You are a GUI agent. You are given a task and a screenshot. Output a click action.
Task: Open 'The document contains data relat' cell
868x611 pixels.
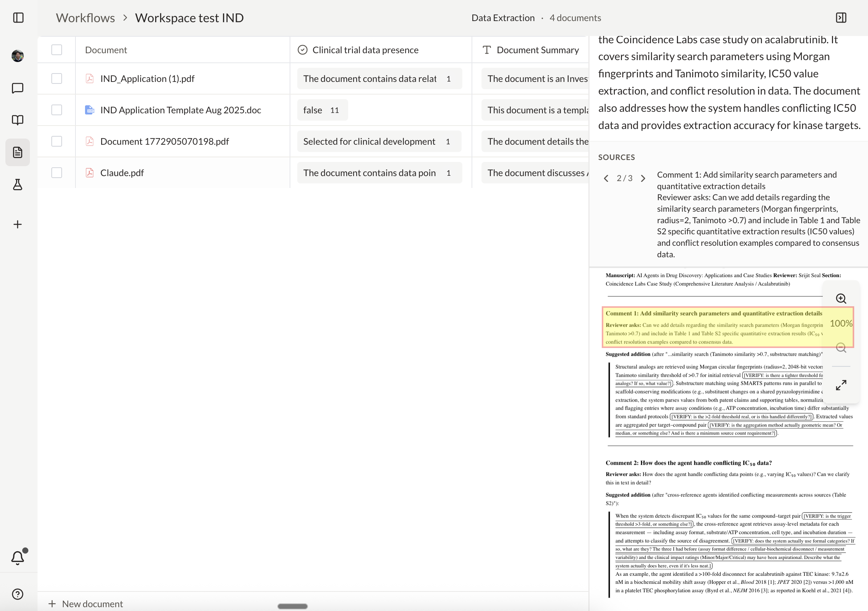(x=380, y=78)
